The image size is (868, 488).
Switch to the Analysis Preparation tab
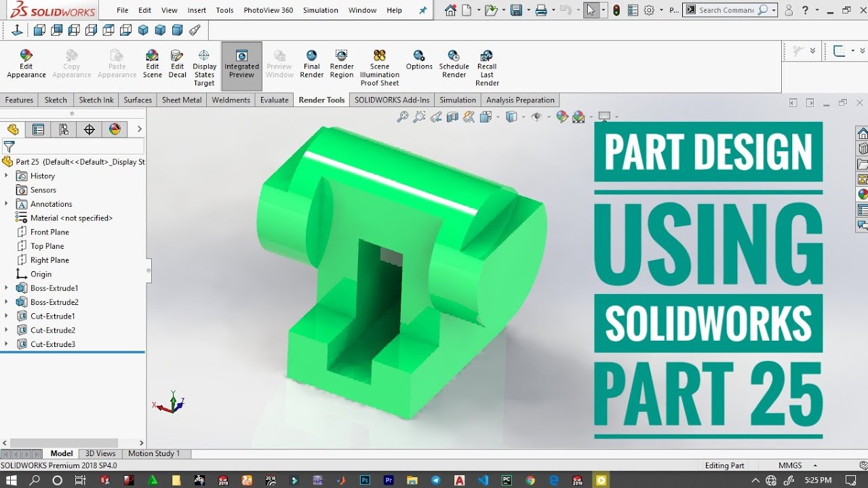[520, 100]
